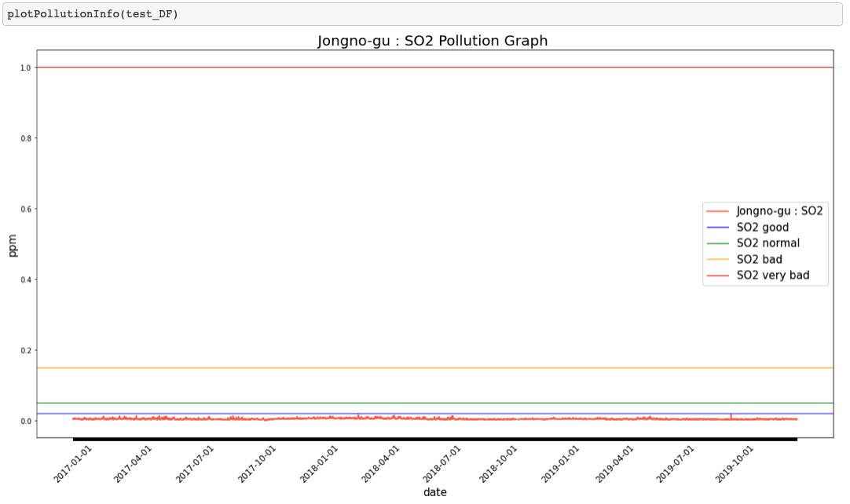
Task: Click the red very bad threshold line at 1.0
Action: (434, 68)
